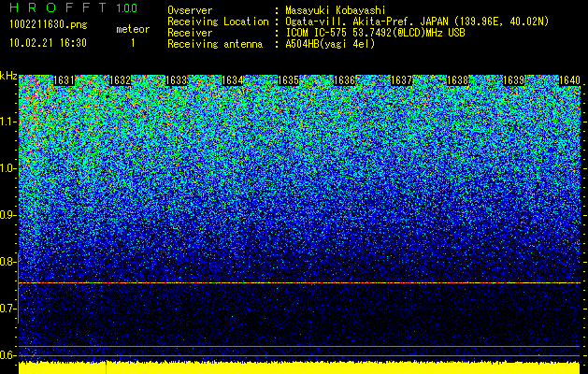Click the 1.0.0 version number
Screen dimensions: 588x374
[126, 8]
